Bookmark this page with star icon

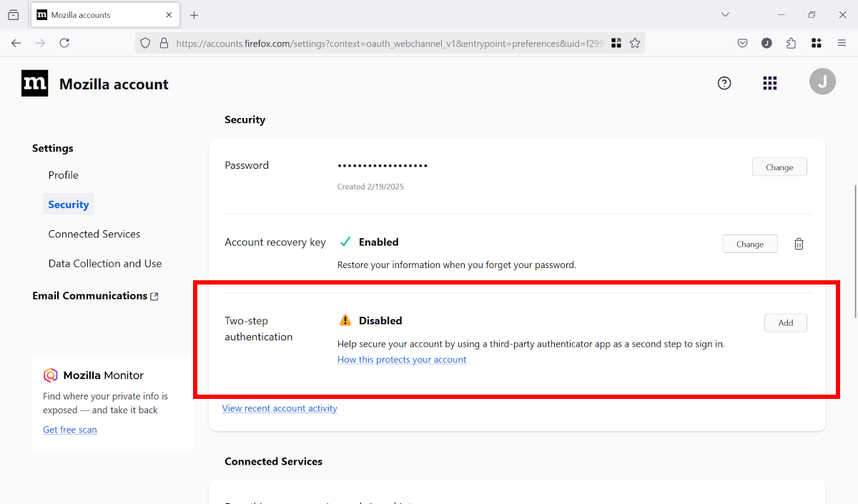pyautogui.click(x=635, y=44)
